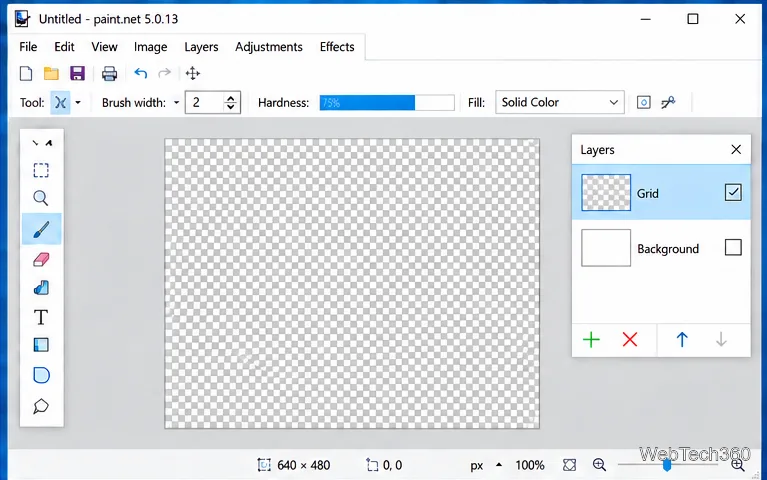Screen dimensions: 767x480
Task: Click the 100% zoom value
Action: (x=530, y=465)
